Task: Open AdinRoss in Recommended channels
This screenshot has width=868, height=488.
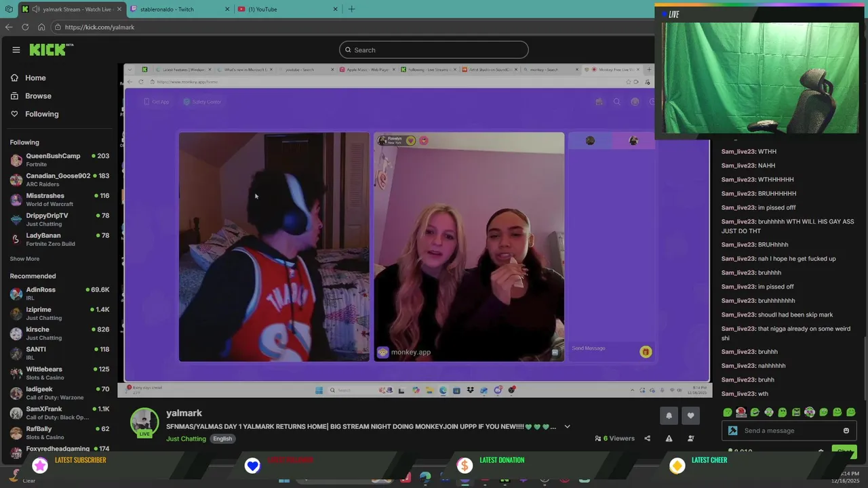Action: click(x=60, y=293)
